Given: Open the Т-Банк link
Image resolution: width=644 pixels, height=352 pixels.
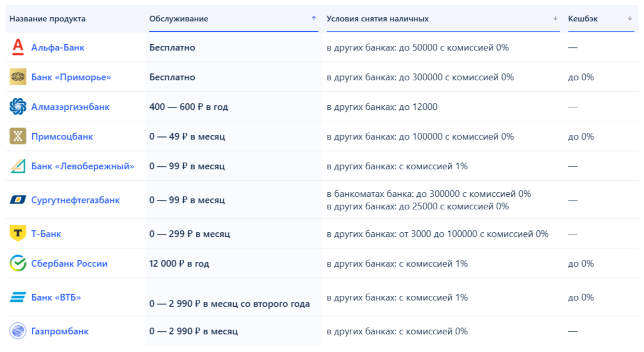Looking at the screenshot, I should pyautogui.click(x=46, y=234).
